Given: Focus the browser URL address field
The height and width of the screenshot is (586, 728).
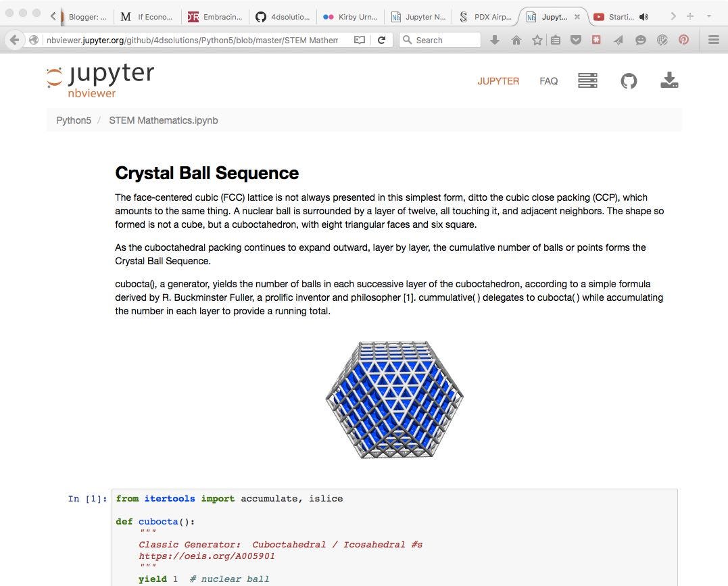Looking at the screenshot, I should 192,40.
